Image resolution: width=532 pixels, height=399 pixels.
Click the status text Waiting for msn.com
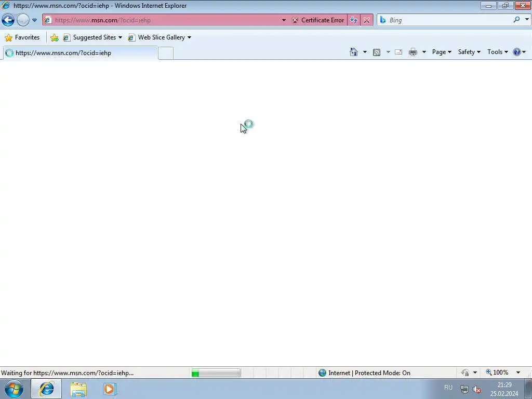click(67, 373)
